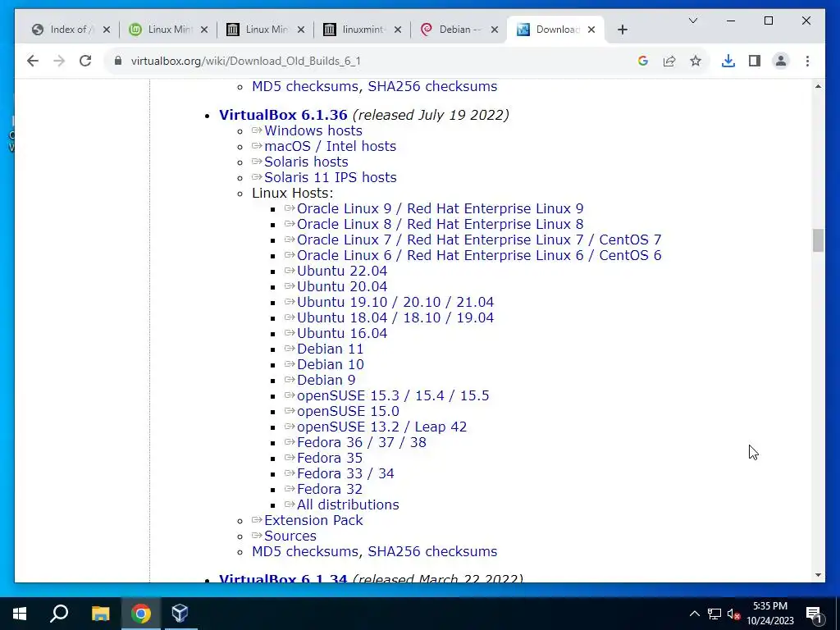Open File Explorer from taskbar
The image size is (840, 630).
100,614
